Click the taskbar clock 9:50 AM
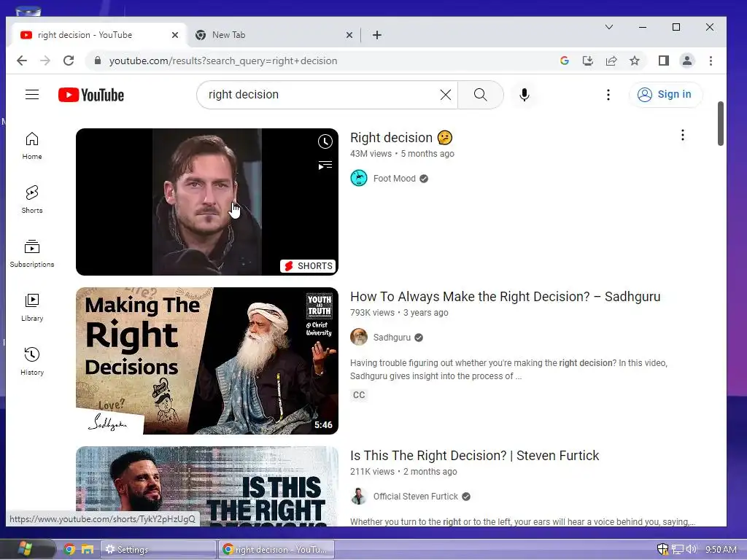 pos(721,550)
